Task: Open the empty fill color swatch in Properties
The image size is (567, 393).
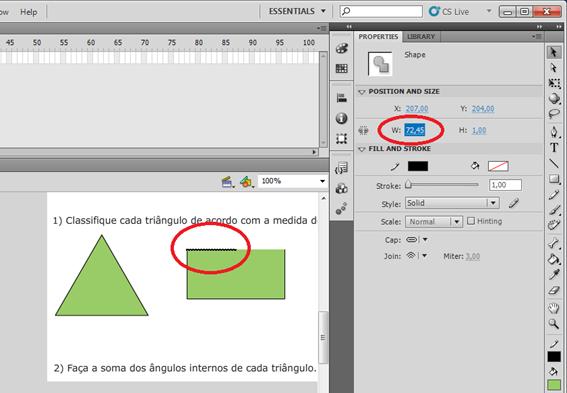Action: (x=498, y=166)
